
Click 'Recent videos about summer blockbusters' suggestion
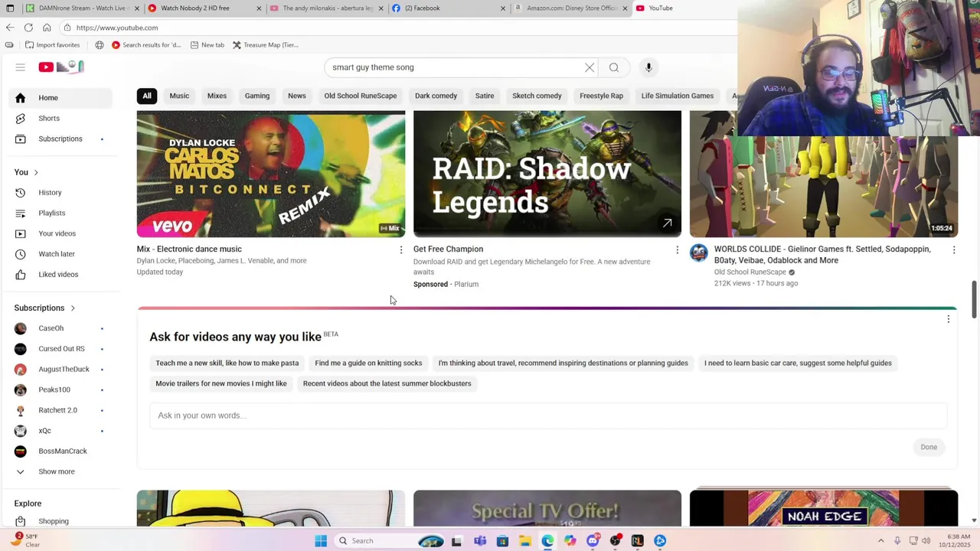click(x=387, y=383)
